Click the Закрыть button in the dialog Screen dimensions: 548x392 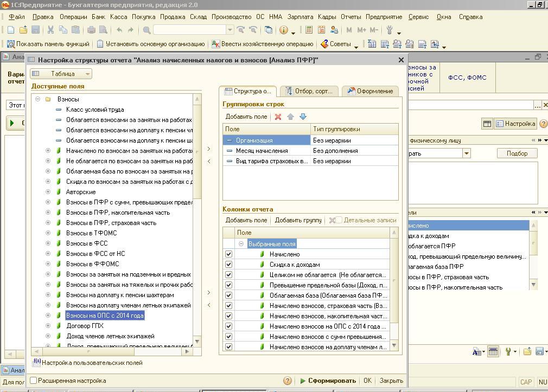pyautogui.click(x=391, y=381)
